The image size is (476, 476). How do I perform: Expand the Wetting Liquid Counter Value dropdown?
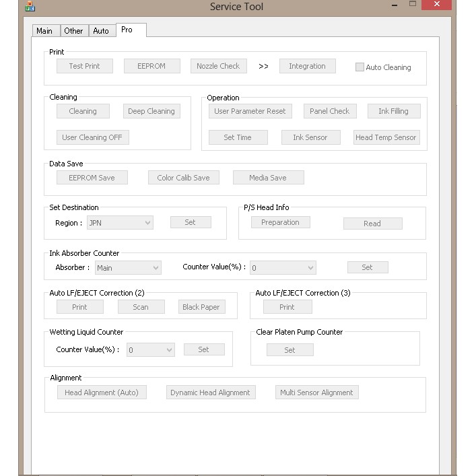click(151, 350)
